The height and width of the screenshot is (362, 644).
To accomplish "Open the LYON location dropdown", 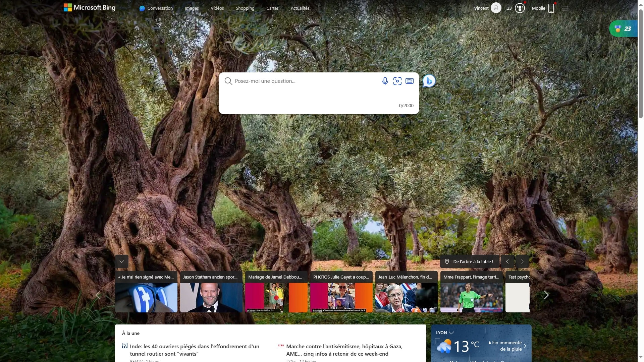I will coord(444,333).
